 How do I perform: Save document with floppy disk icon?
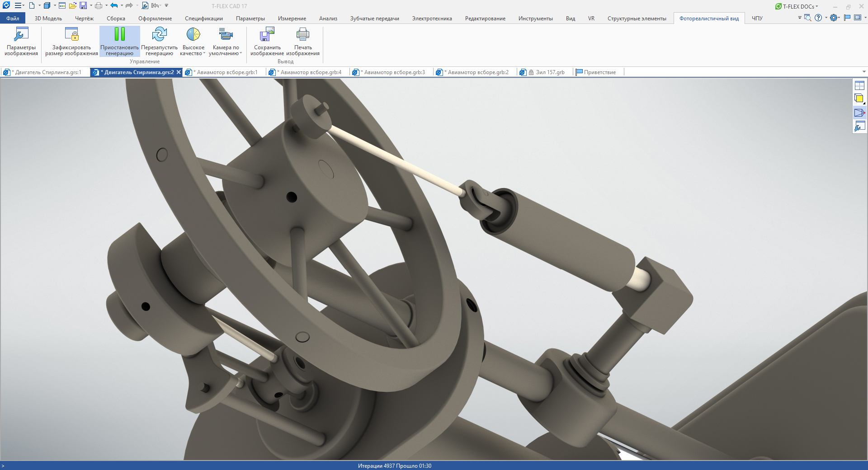83,5
